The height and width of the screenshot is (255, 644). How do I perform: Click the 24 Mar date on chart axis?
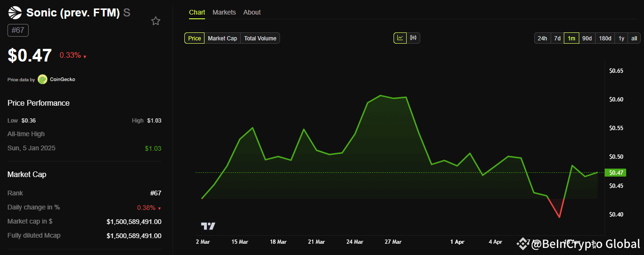click(355, 242)
